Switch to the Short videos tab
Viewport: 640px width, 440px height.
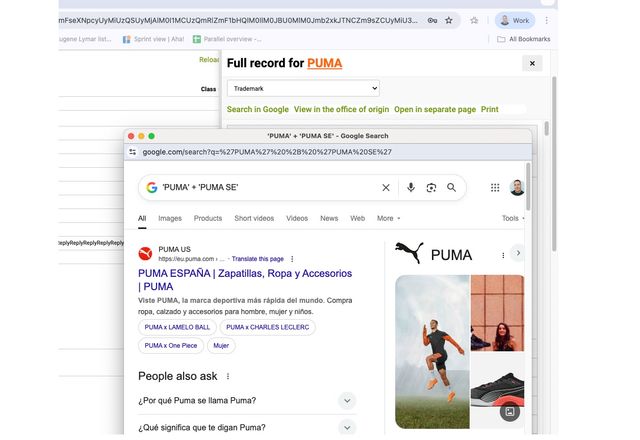click(x=254, y=218)
